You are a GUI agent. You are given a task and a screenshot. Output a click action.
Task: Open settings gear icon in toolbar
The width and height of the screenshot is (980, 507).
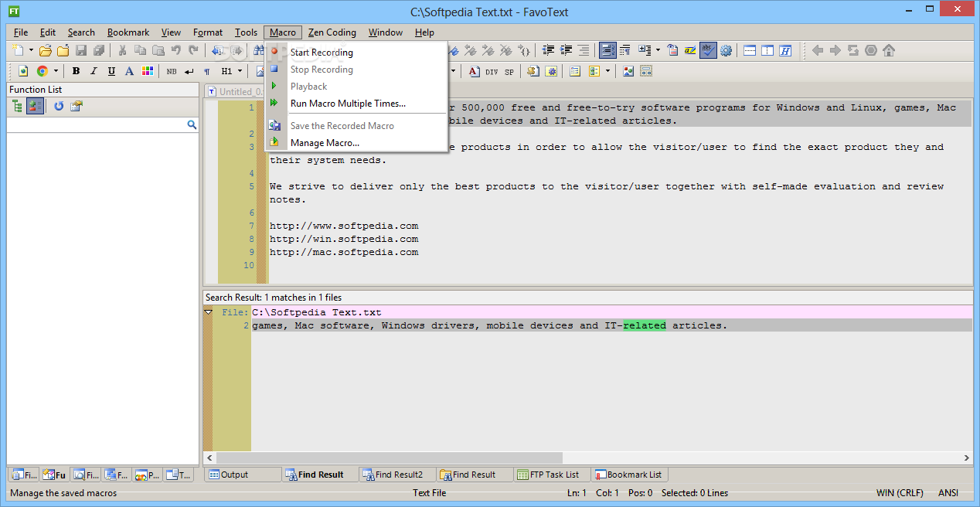click(x=726, y=50)
